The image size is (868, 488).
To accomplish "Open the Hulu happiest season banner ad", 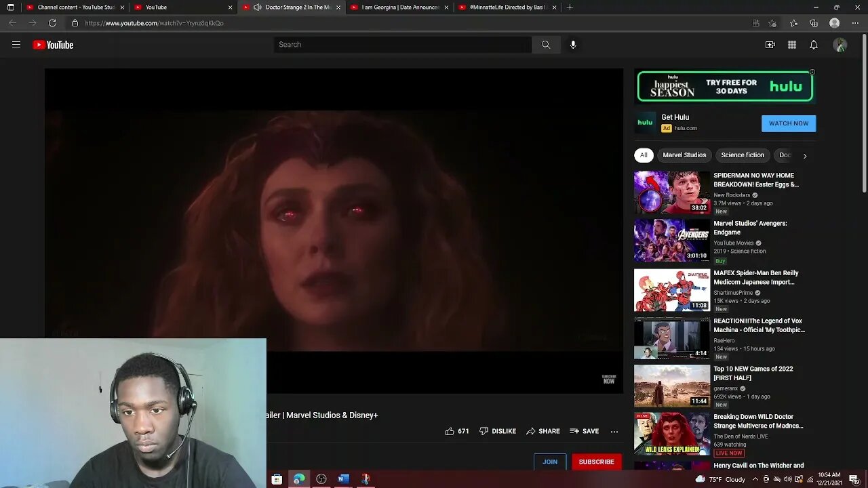I will 725,86.
